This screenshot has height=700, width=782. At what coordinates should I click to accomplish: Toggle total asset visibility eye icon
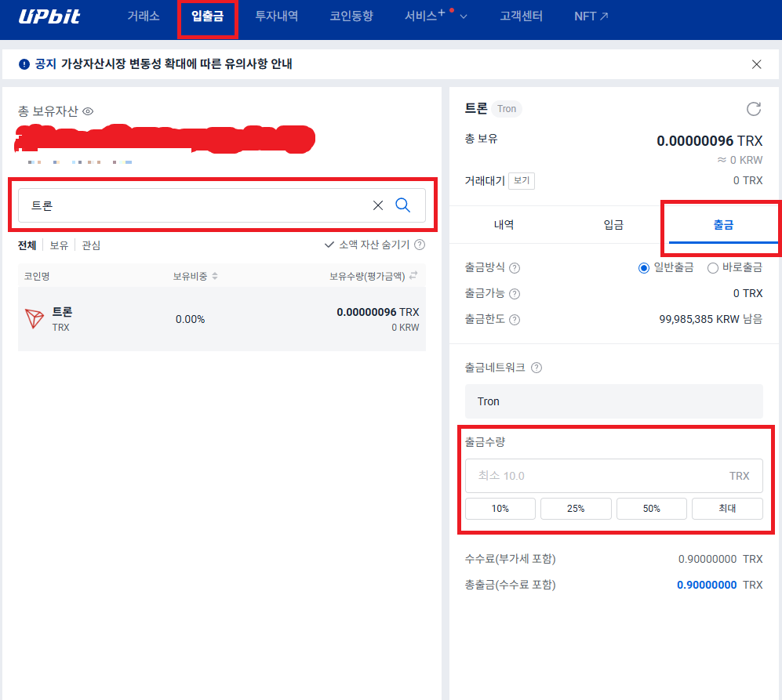click(88, 111)
